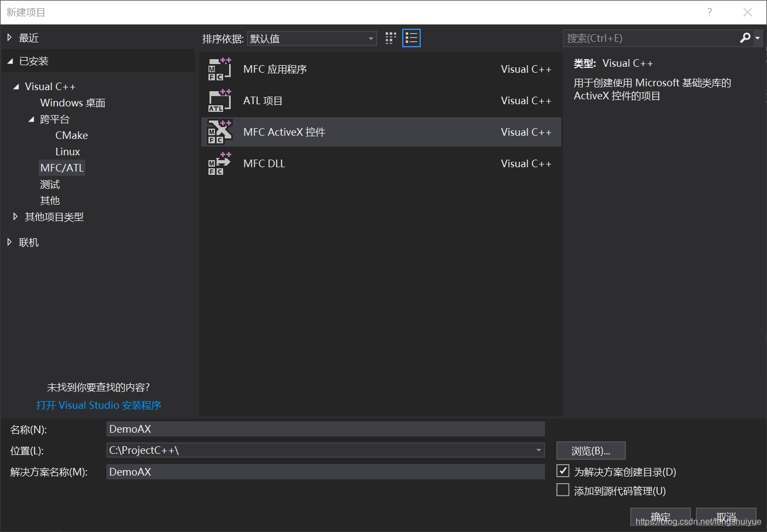Click the MFC DLL template name

pyautogui.click(x=264, y=163)
